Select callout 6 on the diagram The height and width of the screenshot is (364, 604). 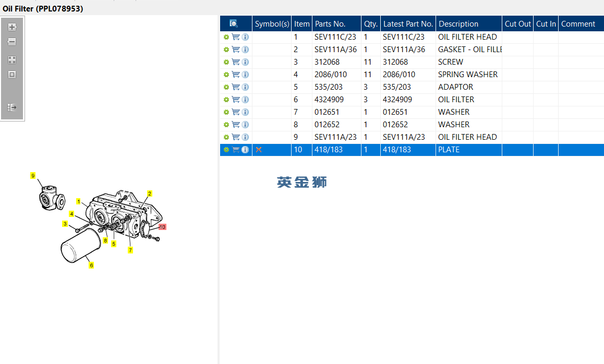91,265
